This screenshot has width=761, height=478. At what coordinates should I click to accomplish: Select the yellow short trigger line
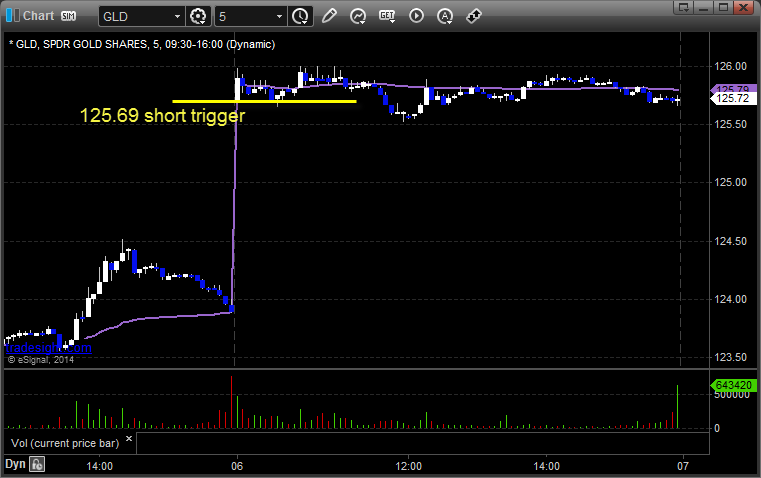[x=265, y=101]
